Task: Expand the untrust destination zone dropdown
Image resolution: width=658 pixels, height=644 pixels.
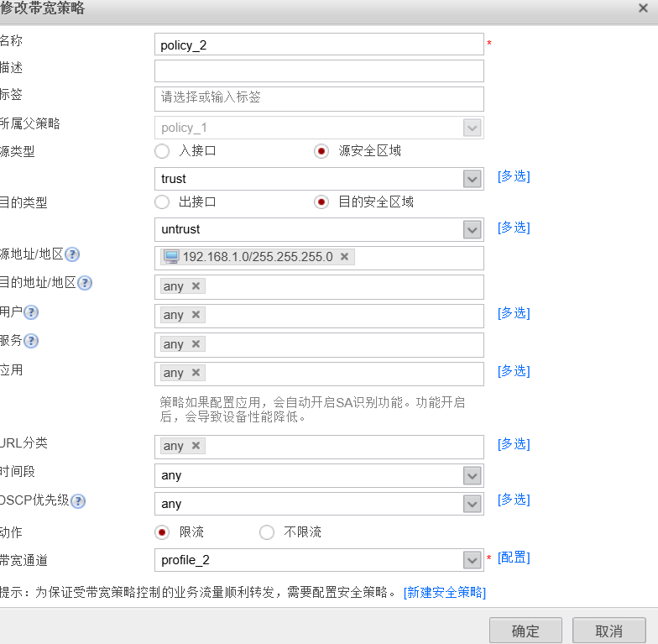Action: click(472, 230)
